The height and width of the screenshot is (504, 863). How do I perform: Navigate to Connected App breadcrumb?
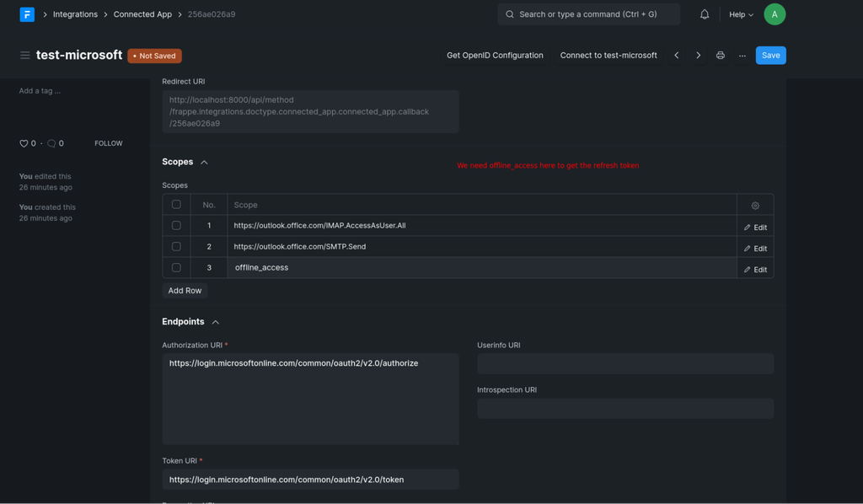click(142, 14)
